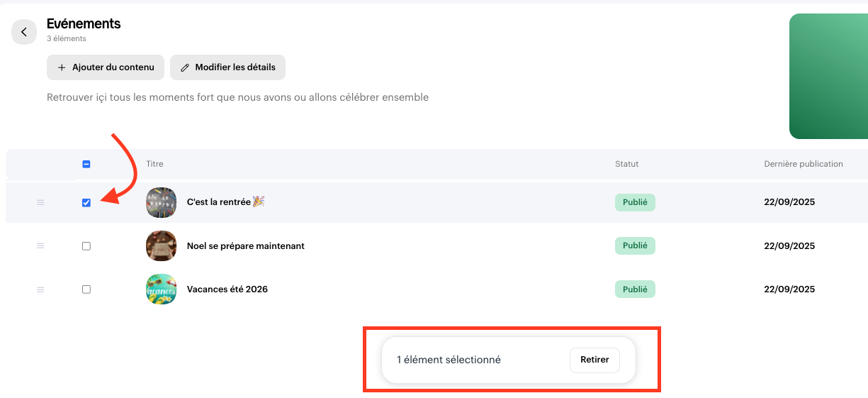Toggle the select-all header checkbox
Viewport: 868px width, 398px height.
(x=86, y=165)
